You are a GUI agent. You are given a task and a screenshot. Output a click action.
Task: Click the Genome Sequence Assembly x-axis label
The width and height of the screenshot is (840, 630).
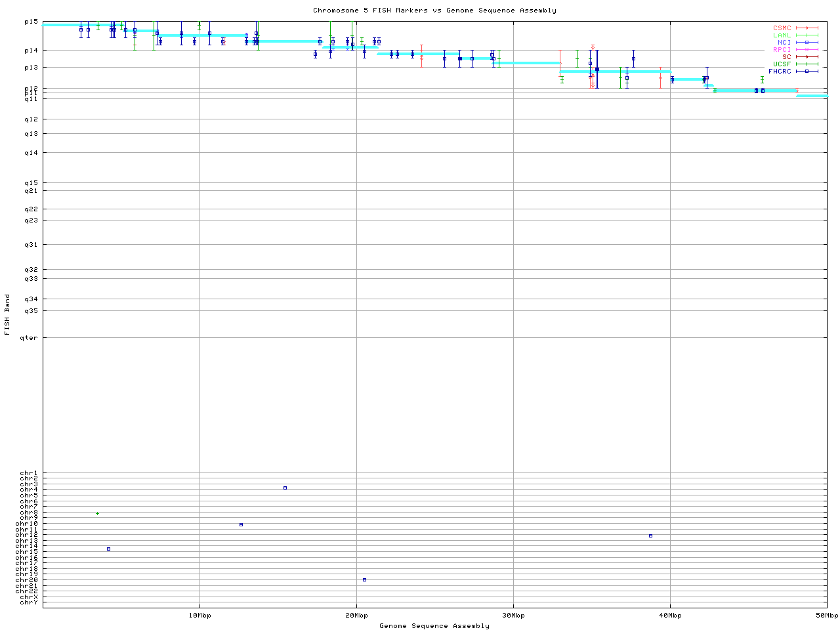pyautogui.click(x=434, y=626)
